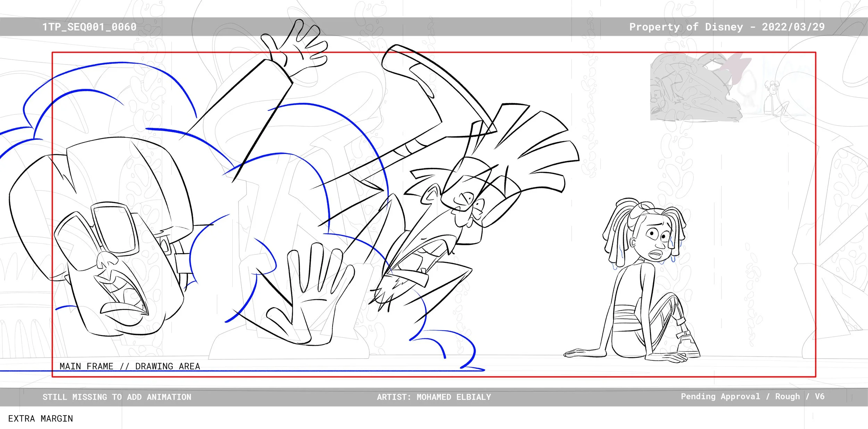
Task: Click the Pending Approval / Rough / V6 status
Action: (752, 396)
